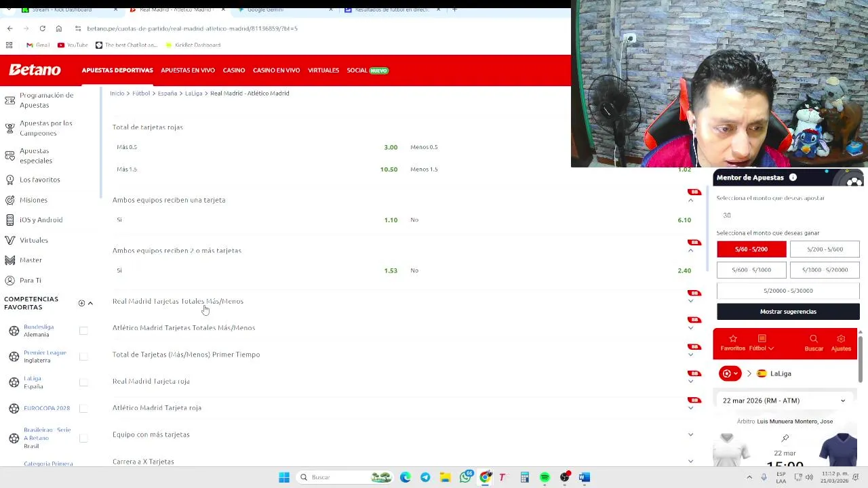Image resolution: width=868 pixels, height=488 pixels.
Task: Tick the LaLiga España checkbox
Action: 83,382
